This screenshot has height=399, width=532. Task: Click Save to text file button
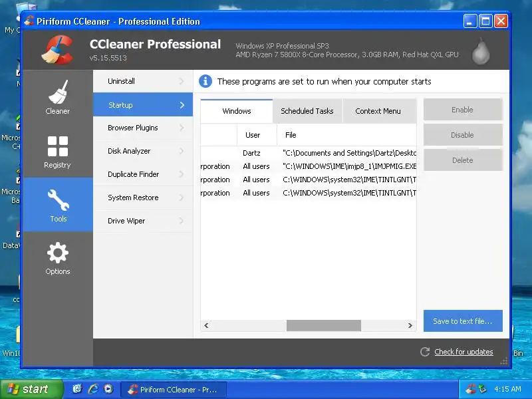pyautogui.click(x=463, y=321)
